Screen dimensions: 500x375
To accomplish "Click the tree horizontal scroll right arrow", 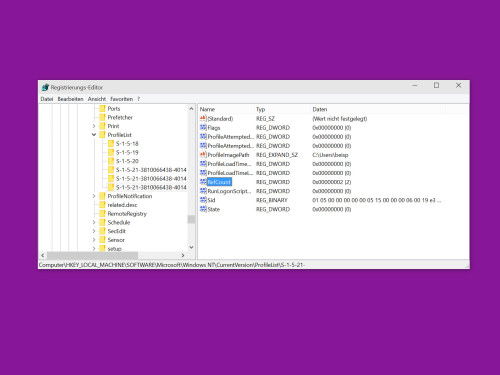I will [183, 255].
